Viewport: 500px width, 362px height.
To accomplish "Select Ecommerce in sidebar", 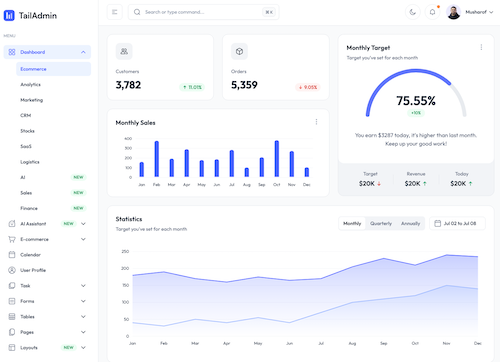I will tap(53, 69).
